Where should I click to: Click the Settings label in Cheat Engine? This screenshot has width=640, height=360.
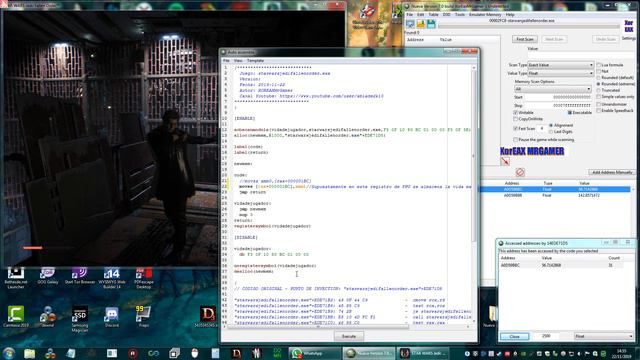[629, 38]
